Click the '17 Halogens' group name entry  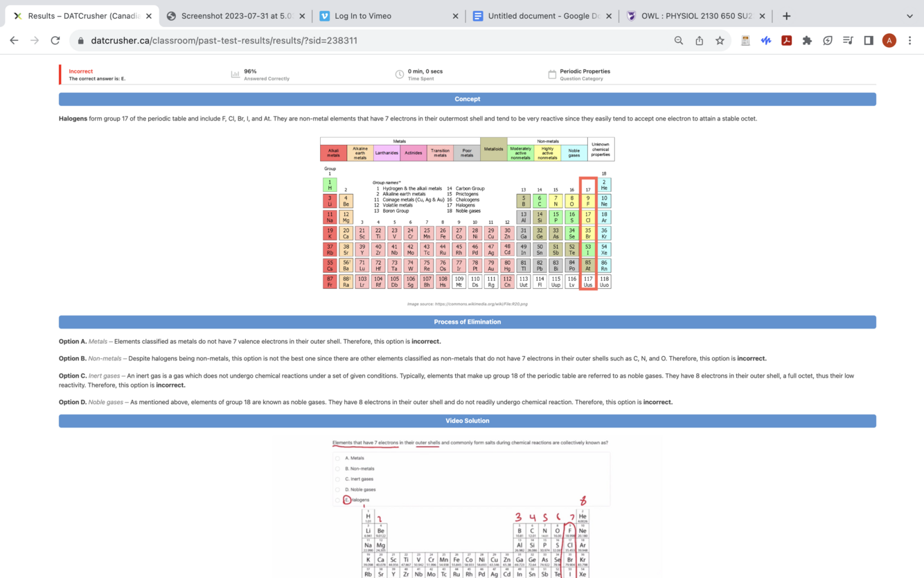(461, 205)
